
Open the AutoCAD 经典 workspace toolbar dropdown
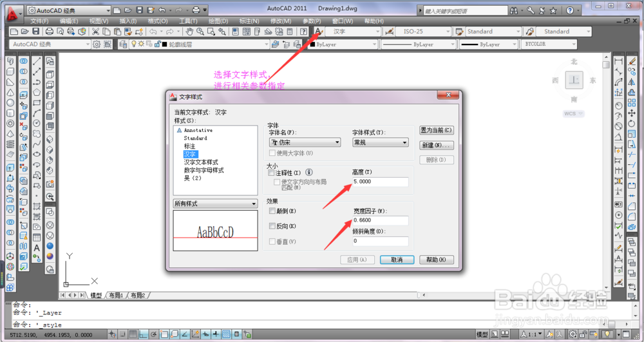[x=50, y=44]
